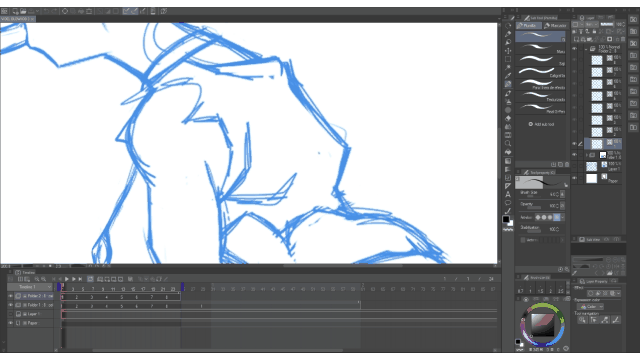Open the Expression color dropdown
The image size is (640, 360).
point(590,307)
